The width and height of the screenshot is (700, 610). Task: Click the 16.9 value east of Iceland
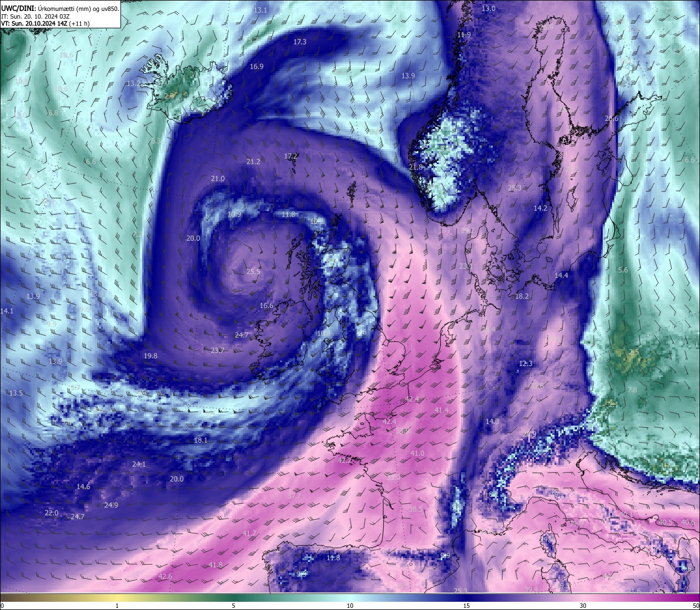pos(256,66)
